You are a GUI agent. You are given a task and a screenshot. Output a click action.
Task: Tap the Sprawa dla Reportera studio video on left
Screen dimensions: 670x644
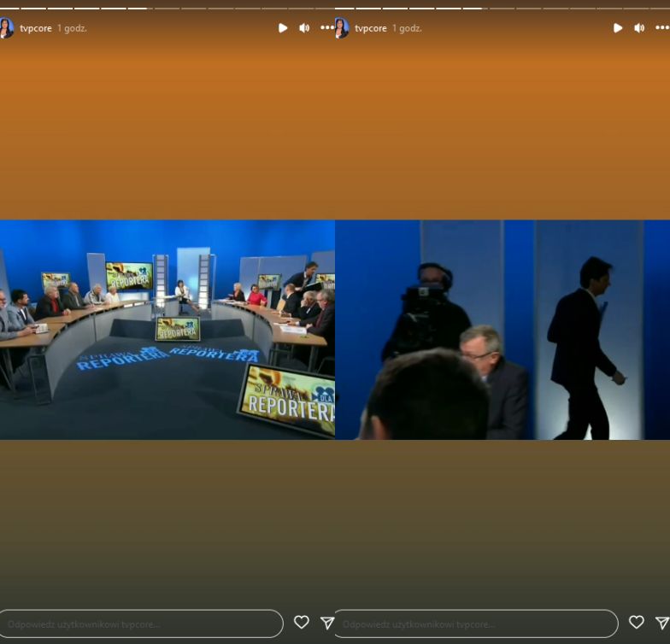tap(167, 330)
